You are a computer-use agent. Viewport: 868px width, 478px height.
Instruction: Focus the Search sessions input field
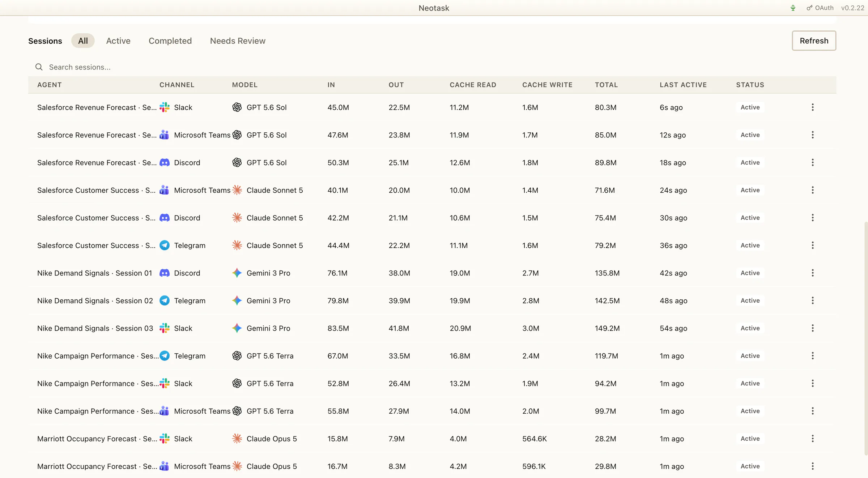coord(432,67)
